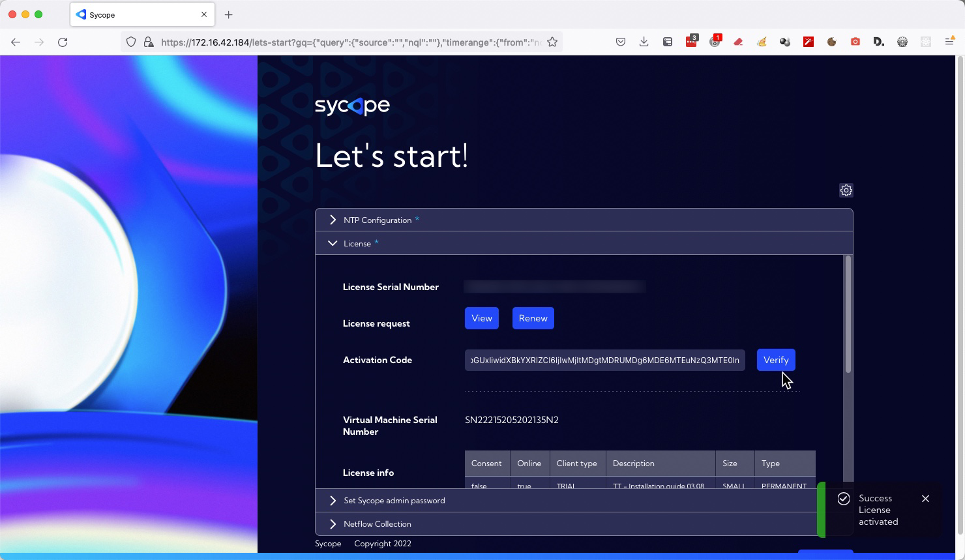The image size is (965, 560).
Task: Expand the Netflow Collection section
Action: point(567,524)
